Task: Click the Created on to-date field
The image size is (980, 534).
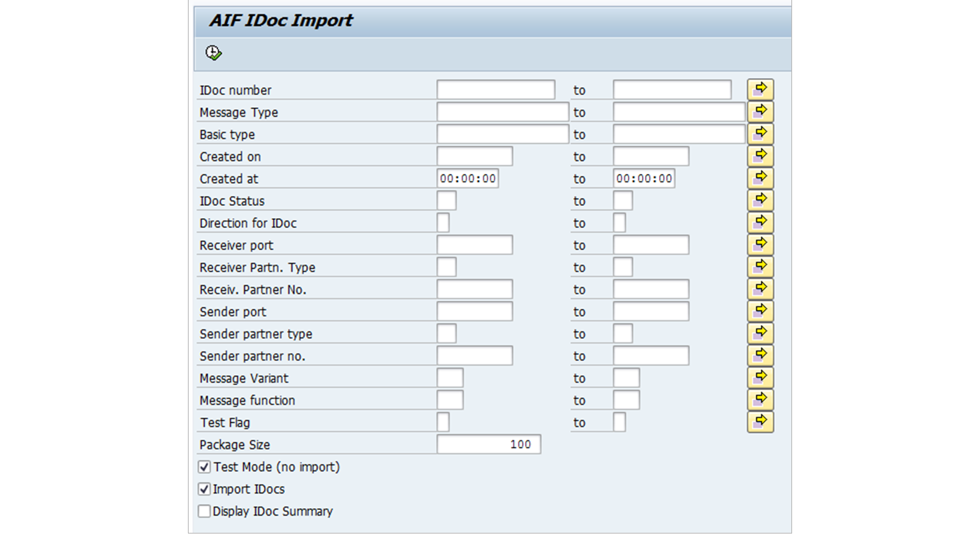Action: point(650,156)
